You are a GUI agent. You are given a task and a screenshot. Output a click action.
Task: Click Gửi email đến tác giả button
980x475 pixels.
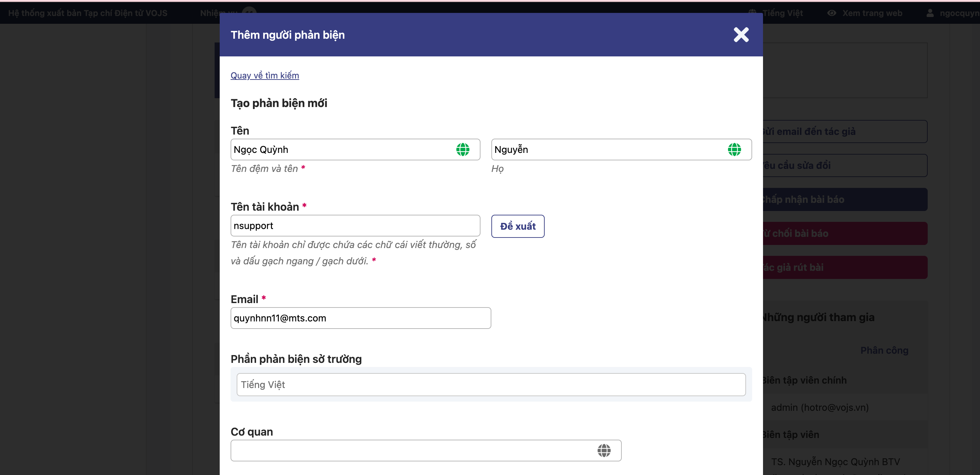coord(845,132)
